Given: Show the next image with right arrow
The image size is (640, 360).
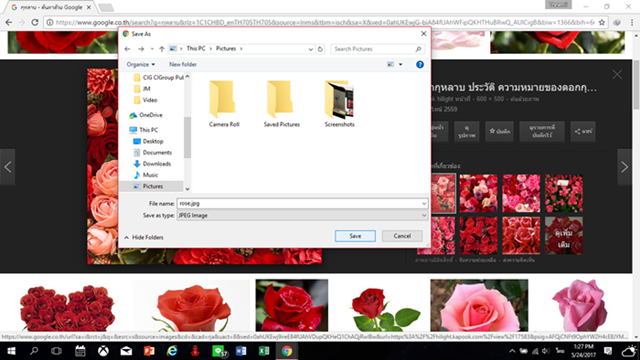Looking at the screenshot, I should [624, 167].
